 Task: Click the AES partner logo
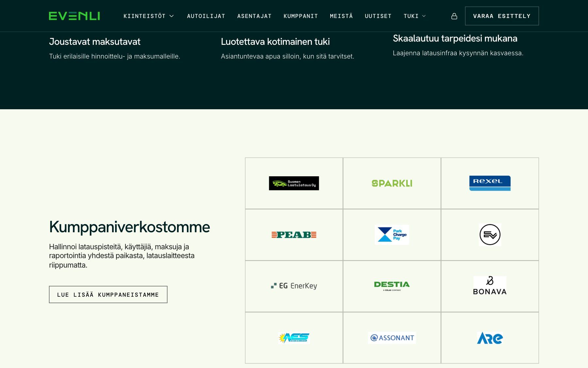[294, 338]
